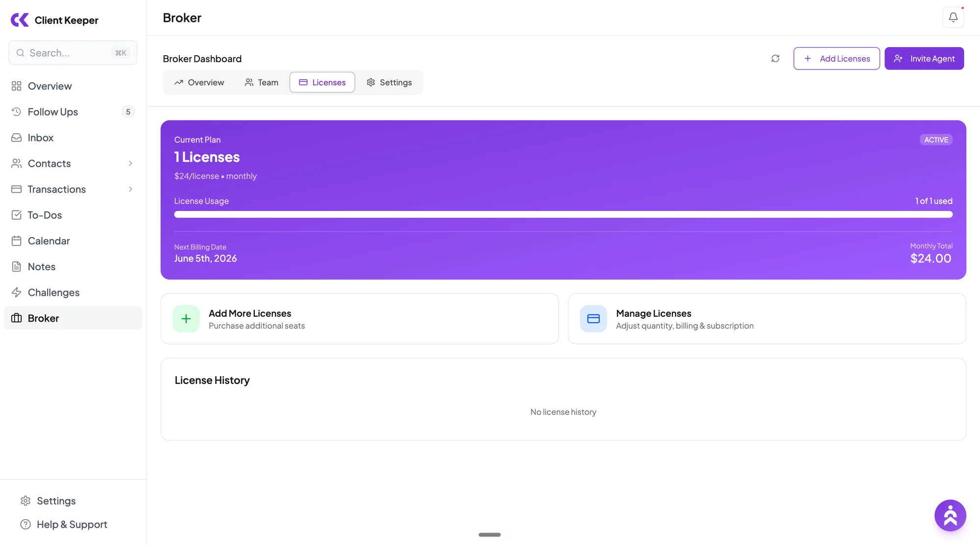Click the Invite Agent button
Screen dimensions: 980x545
924,58
